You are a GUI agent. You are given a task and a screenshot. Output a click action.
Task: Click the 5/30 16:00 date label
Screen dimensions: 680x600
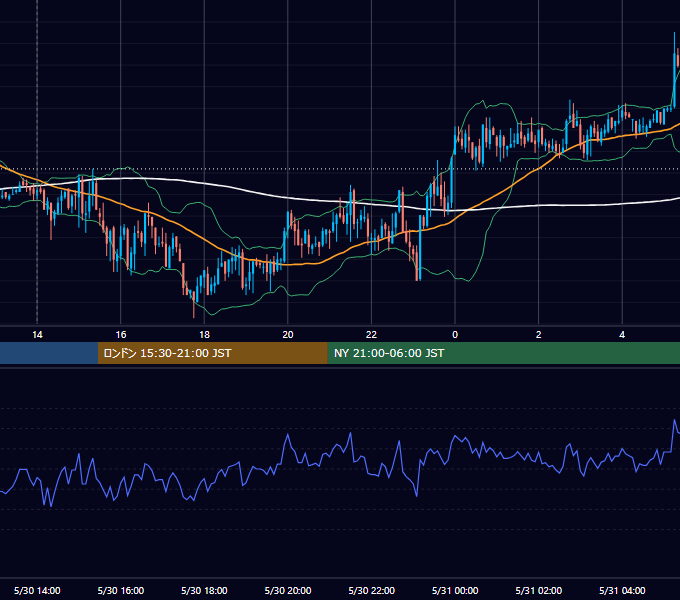tap(121, 590)
